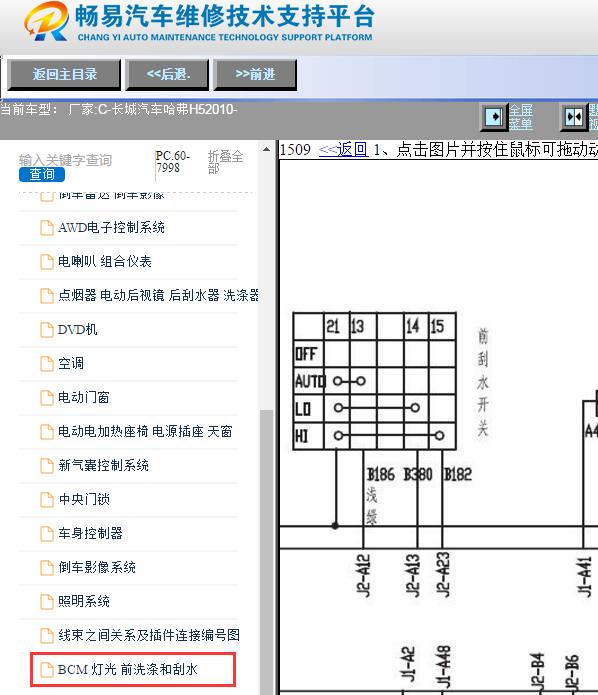Click the 前刮水开关 vertical label
Image resolution: width=598 pixels, height=695 pixels.
point(483,382)
